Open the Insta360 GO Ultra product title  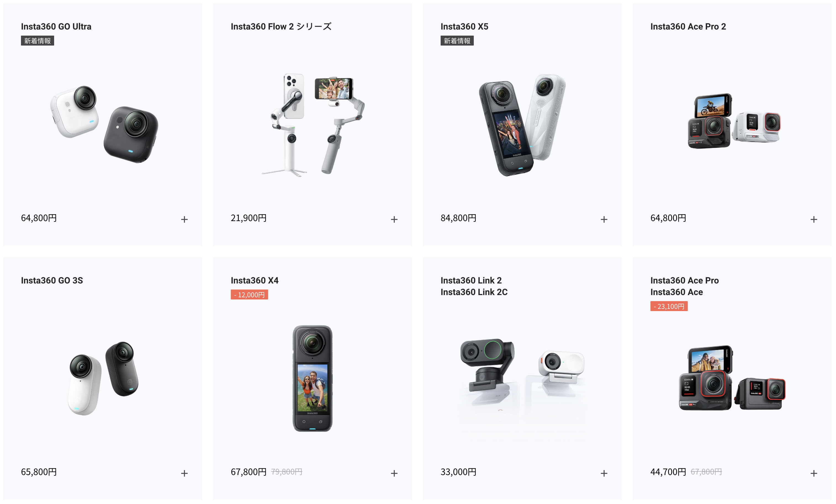[x=56, y=26]
